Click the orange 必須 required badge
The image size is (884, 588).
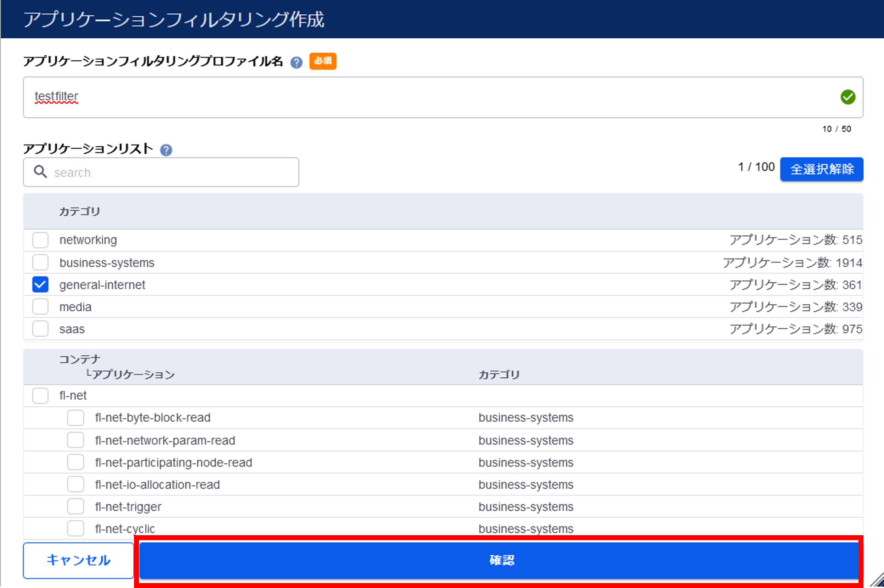pyautogui.click(x=323, y=61)
